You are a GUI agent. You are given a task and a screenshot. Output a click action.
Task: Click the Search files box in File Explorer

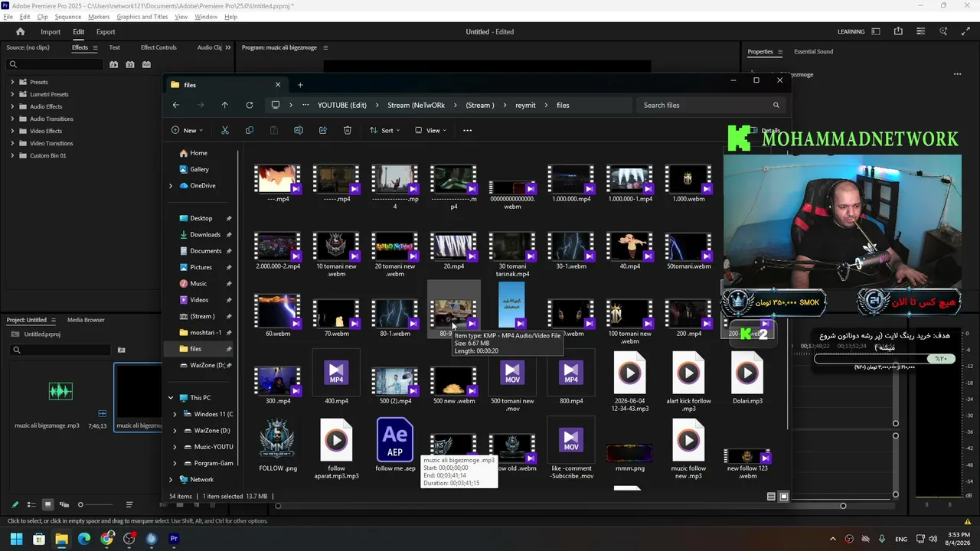point(710,105)
